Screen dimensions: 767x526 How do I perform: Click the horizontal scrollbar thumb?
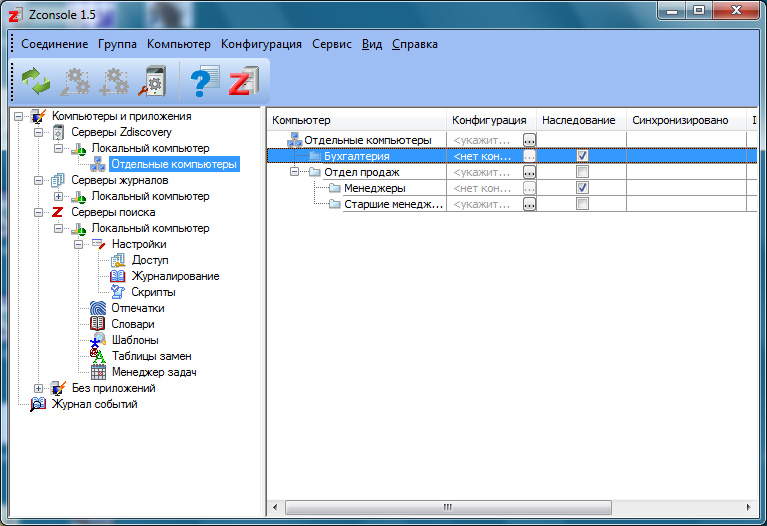[448, 507]
